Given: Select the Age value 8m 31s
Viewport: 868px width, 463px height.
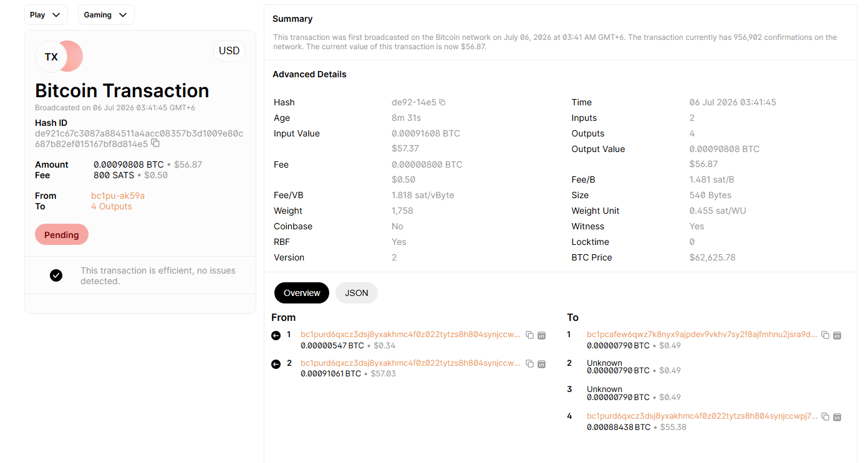Looking at the screenshot, I should tap(406, 118).
